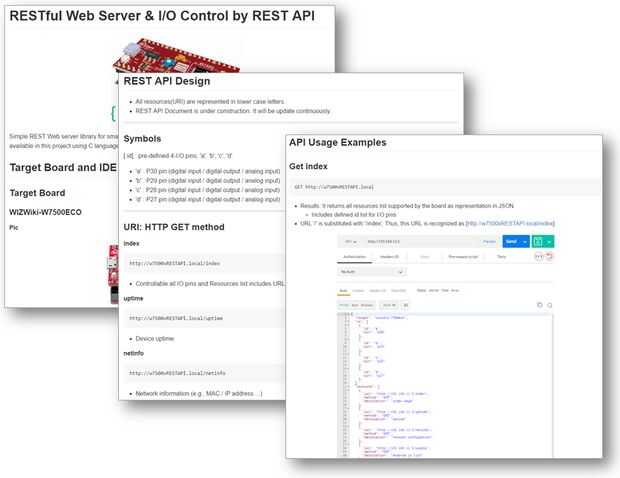This screenshot has width=620, height=478.
Task: Click the green Save icon button
Action: click(538, 242)
